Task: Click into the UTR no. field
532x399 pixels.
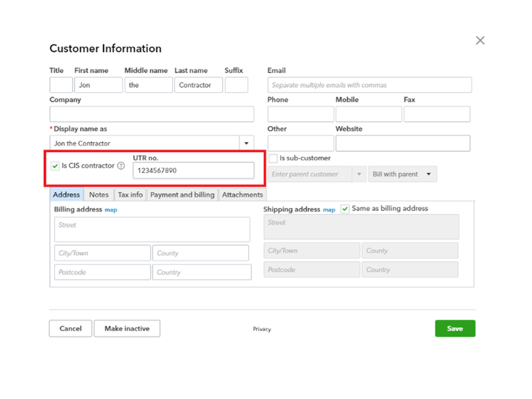Action: (193, 170)
